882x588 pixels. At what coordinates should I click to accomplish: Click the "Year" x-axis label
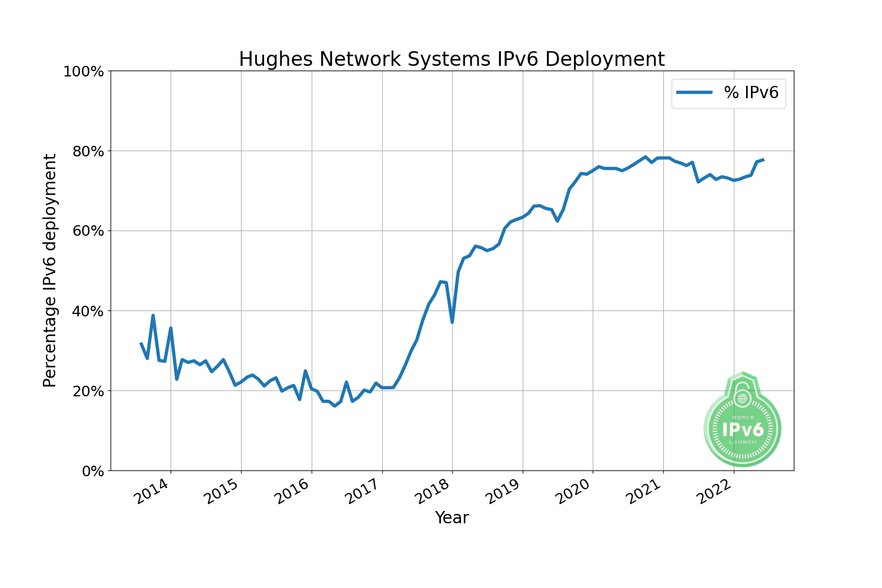(452, 517)
